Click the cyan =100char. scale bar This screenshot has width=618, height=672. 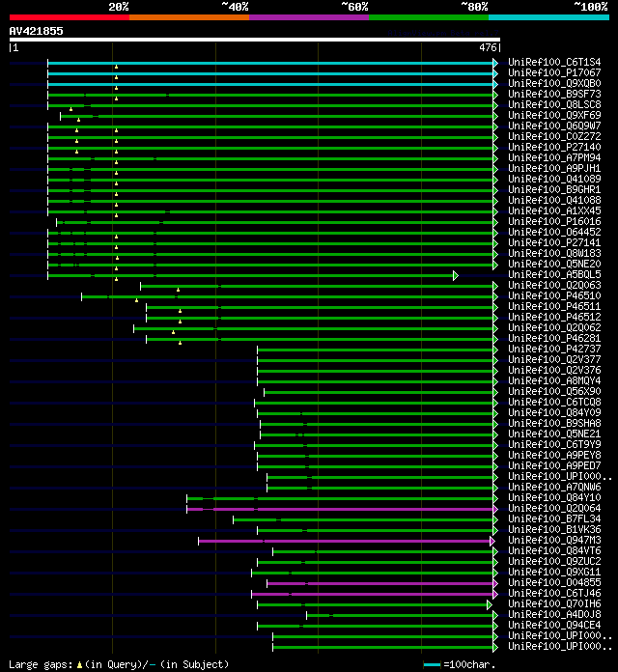click(x=432, y=665)
